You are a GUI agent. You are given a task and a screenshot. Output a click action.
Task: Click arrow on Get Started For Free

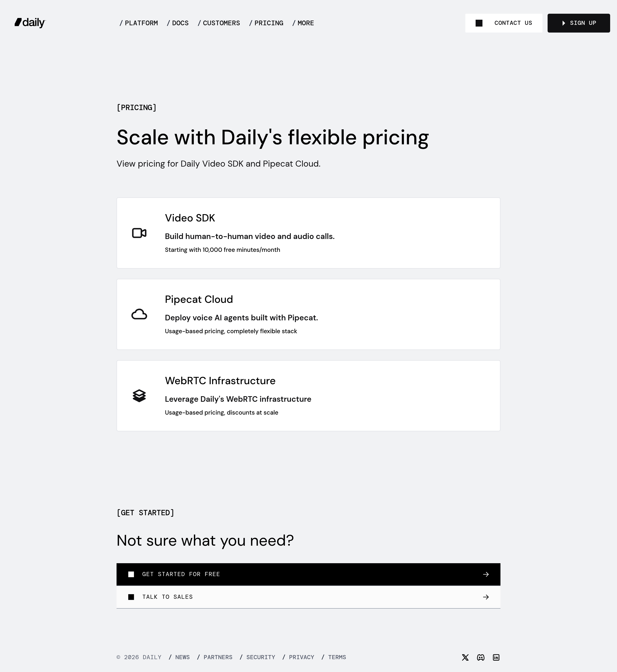pyautogui.click(x=486, y=574)
